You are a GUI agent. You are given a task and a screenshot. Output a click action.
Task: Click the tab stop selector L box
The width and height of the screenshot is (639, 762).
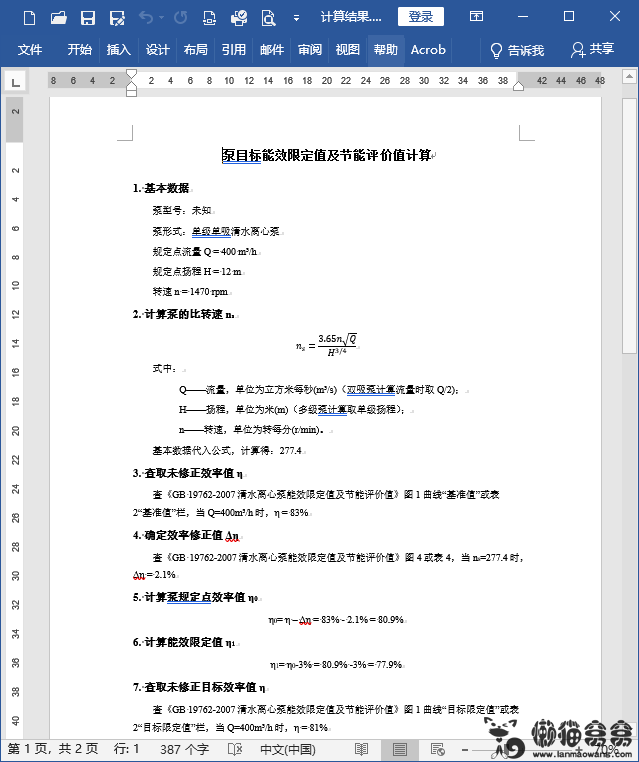pyautogui.click(x=16, y=82)
